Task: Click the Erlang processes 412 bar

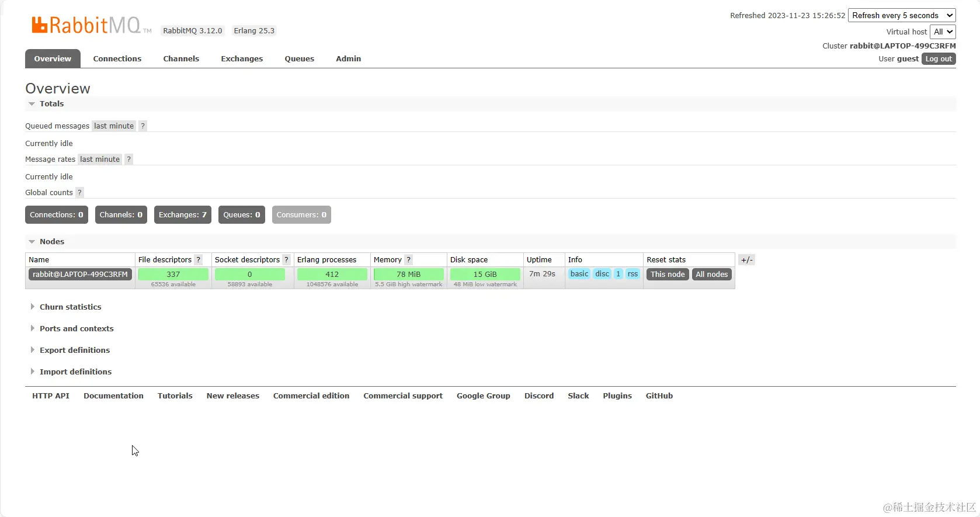Action: click(332, 274)
